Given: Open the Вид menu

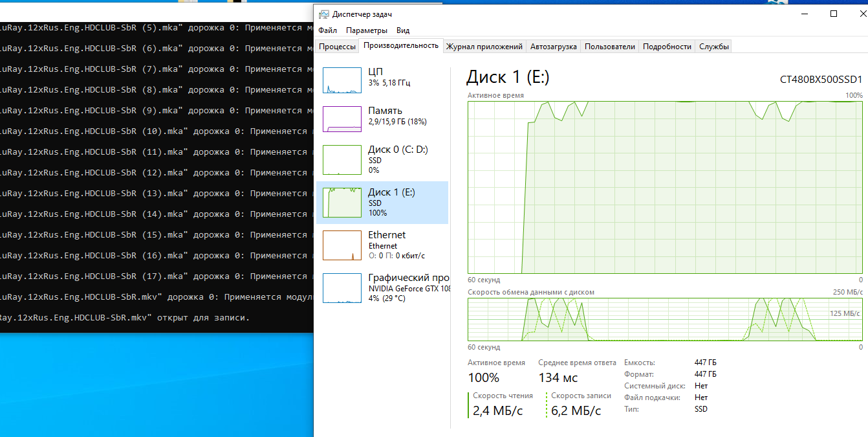Looking at the screenshot, I should pos(403,30).
